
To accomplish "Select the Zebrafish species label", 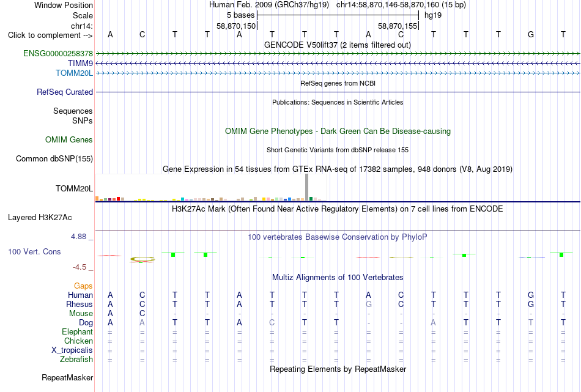I will click(76, 360).
